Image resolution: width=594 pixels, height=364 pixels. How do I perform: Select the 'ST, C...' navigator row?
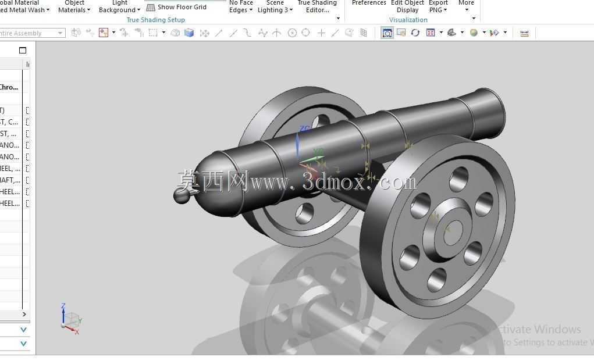(x=11, y=122)
